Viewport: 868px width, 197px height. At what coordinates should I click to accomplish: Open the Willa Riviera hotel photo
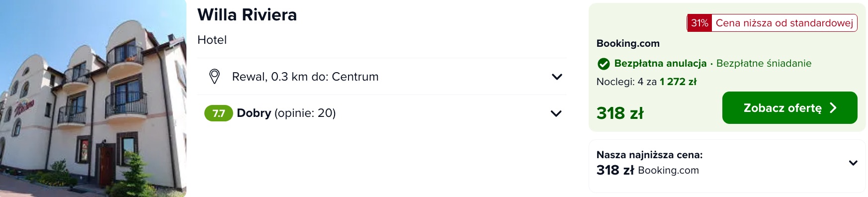(93, 98)
